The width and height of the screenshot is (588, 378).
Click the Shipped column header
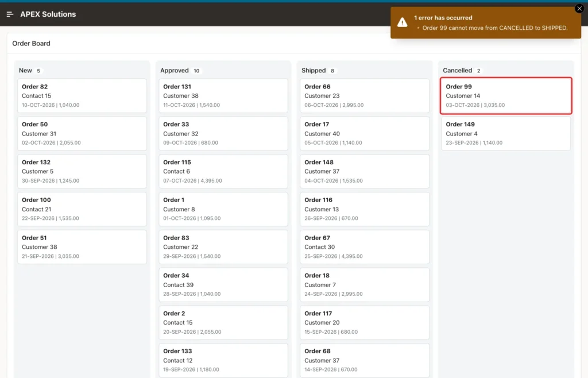tap(314, 71)
